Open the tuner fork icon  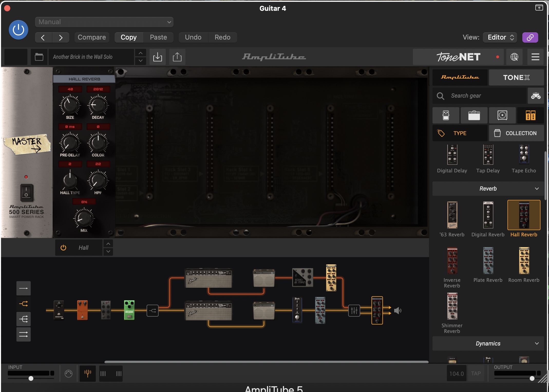(88, 374)
